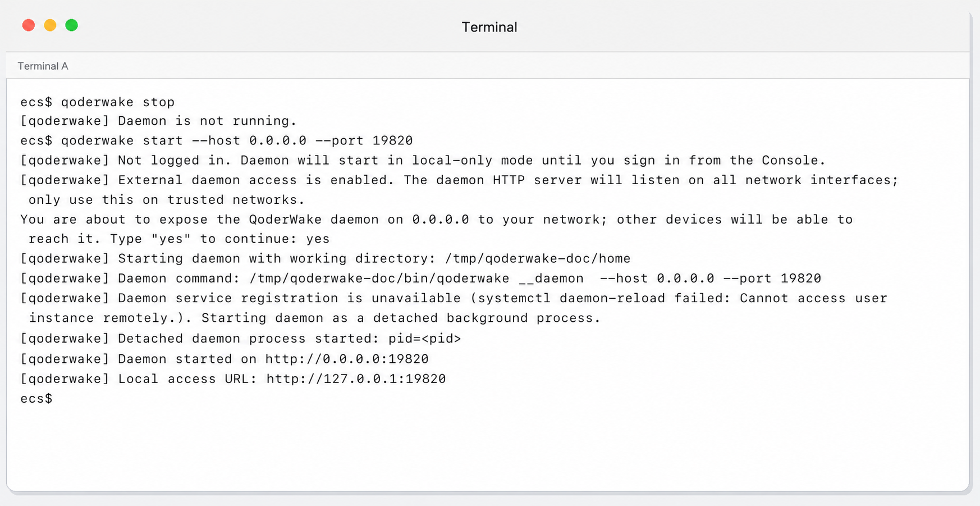Click the Terminal title in the title bar
This screenshot has height=506, width=980.
(x=489, y=27)
